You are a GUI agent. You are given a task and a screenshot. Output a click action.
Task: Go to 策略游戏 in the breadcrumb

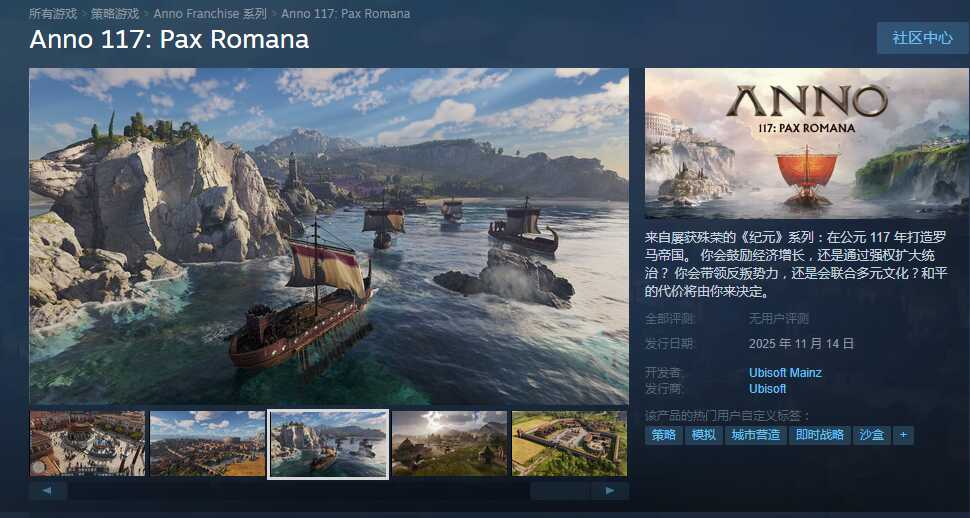116,14
